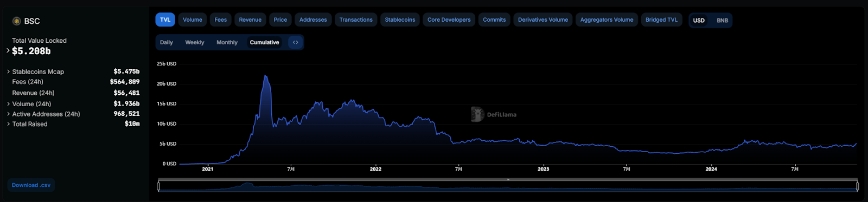Click the 968,521 active addresses value
The height and width of the screenshot is (202, 868).
pos(126,114)
